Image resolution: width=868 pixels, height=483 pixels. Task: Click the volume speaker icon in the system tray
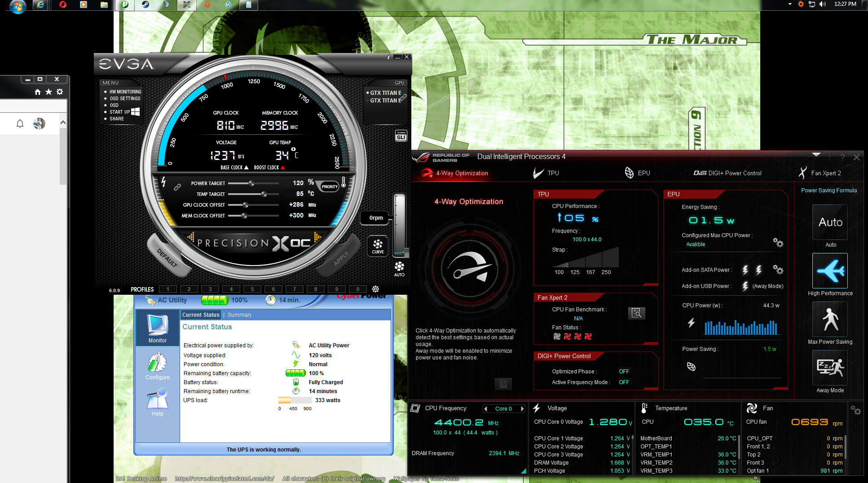point(823,4)
